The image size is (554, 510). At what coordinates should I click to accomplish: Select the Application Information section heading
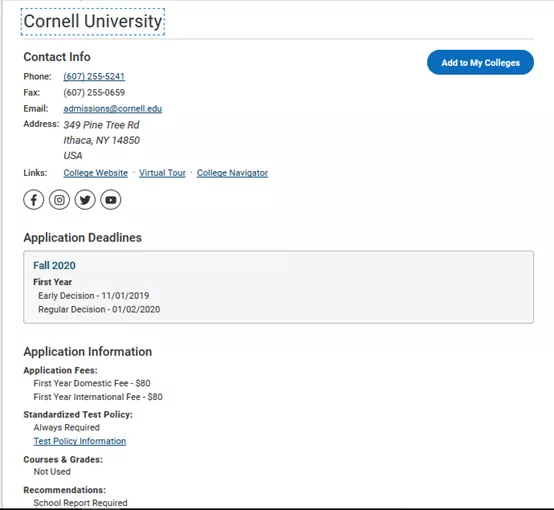tap(88, 352)
